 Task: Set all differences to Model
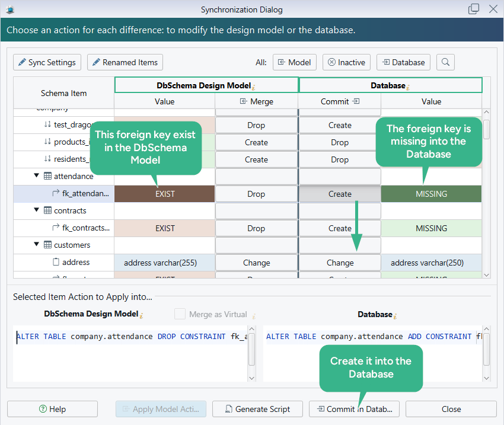pyautogui.click(x=295, y=62)
